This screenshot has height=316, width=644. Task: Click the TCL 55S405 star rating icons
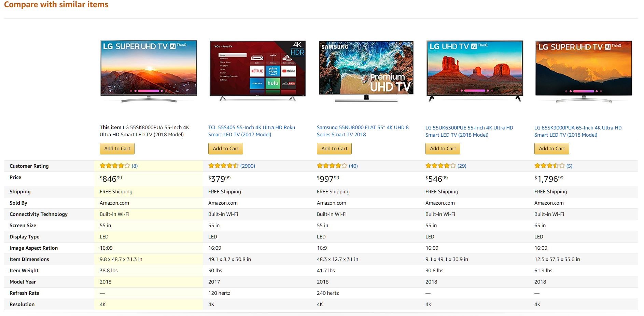point(223,166)
